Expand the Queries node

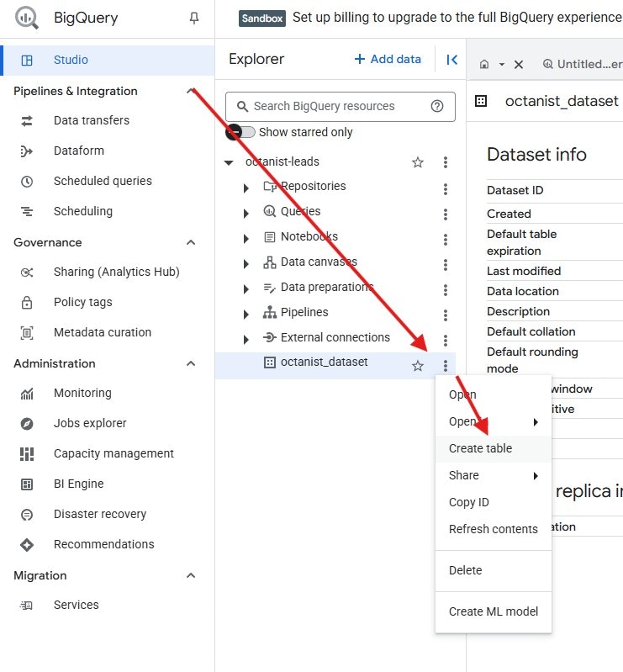(x=246, y=214)
